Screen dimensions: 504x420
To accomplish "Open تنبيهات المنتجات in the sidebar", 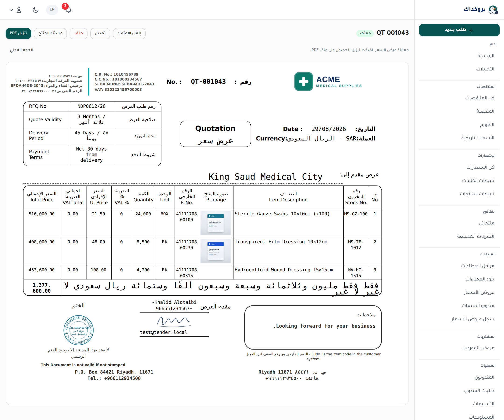I will tap(477, 194).
